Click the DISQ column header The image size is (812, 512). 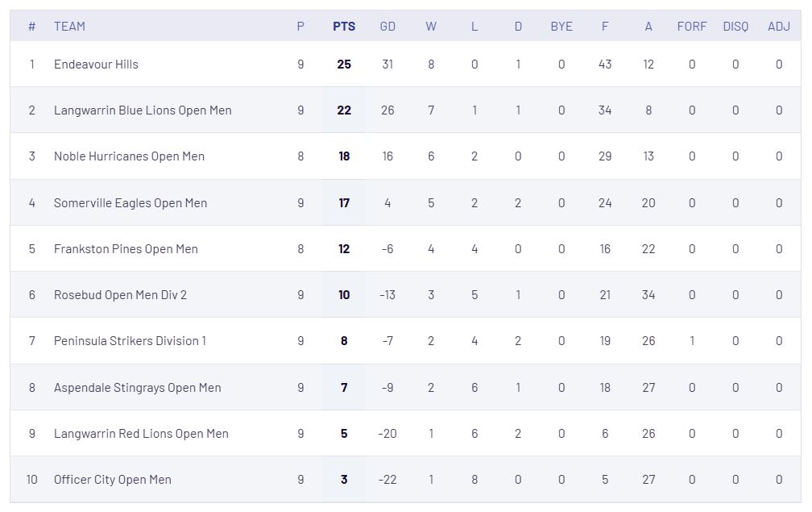coord(735,27)
